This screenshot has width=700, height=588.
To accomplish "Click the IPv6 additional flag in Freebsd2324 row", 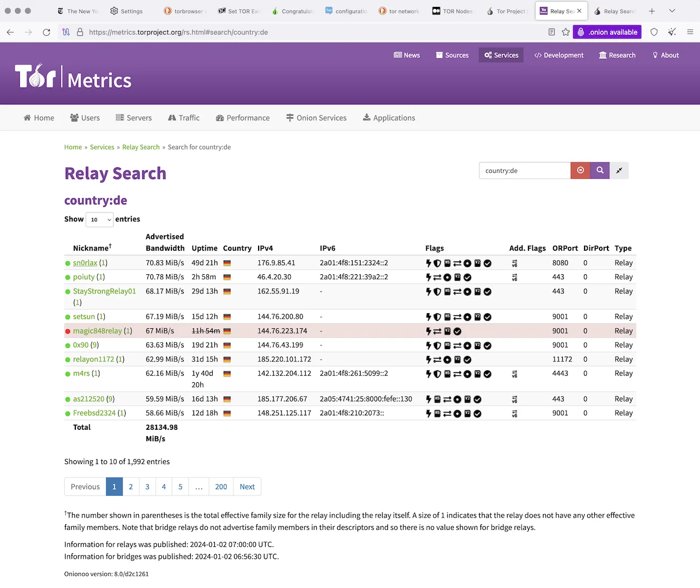I will 515,413.
